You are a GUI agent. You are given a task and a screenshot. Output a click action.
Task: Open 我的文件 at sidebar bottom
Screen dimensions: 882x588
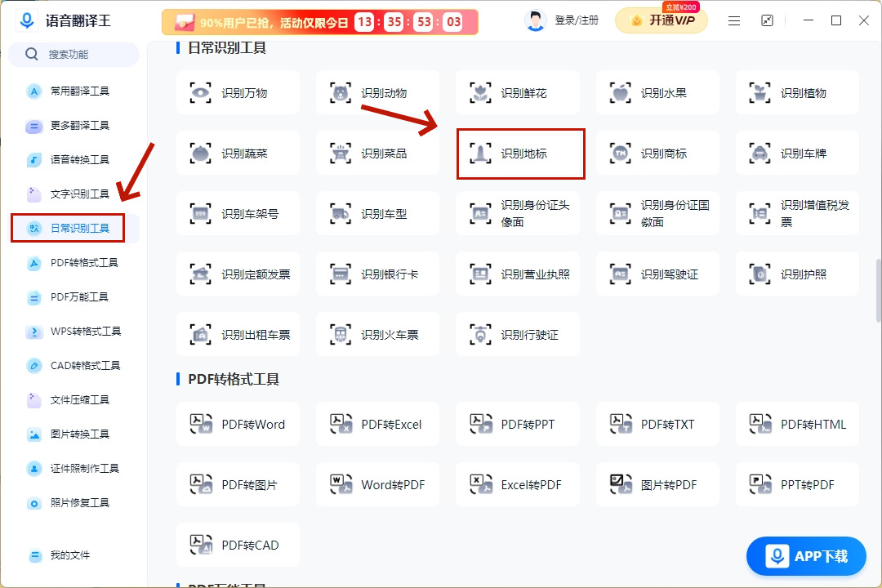[x=73, y=555]
